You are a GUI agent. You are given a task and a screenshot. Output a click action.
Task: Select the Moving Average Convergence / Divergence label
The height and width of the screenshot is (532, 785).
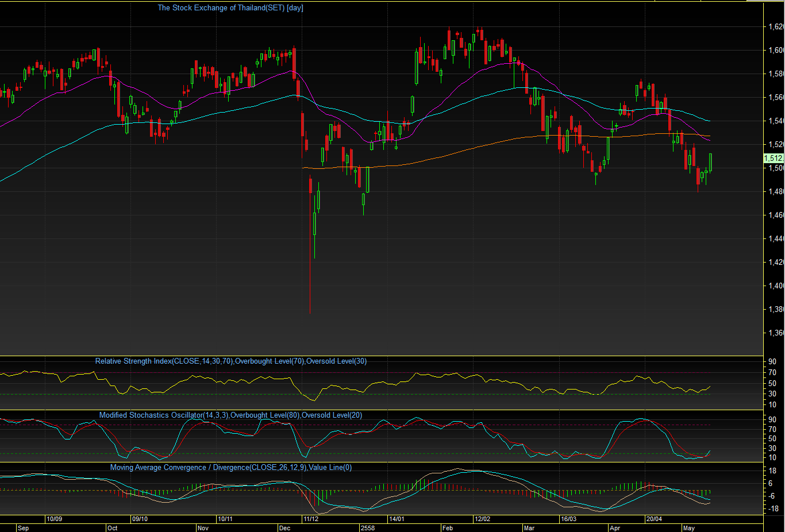point(231,468)
